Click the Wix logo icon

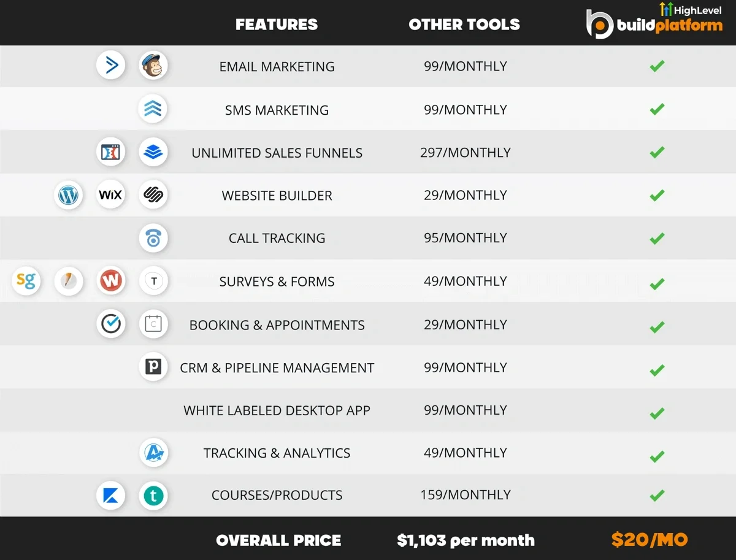pos(111,195)
